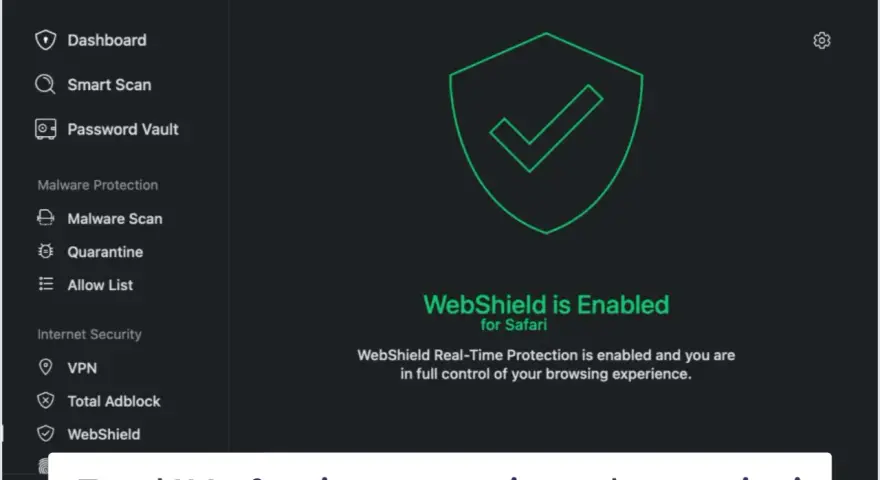Go to Smart Scan section
This screenshot has width=880, height=480.
(109, 85)
